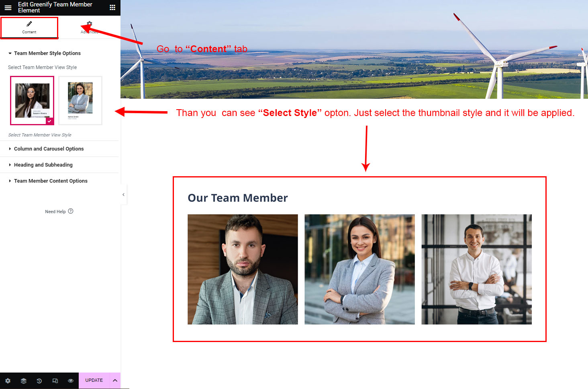Open save options arrow beside UPDATE
Viewport: 588px width, 389px height.
click(x=115, y=381)
